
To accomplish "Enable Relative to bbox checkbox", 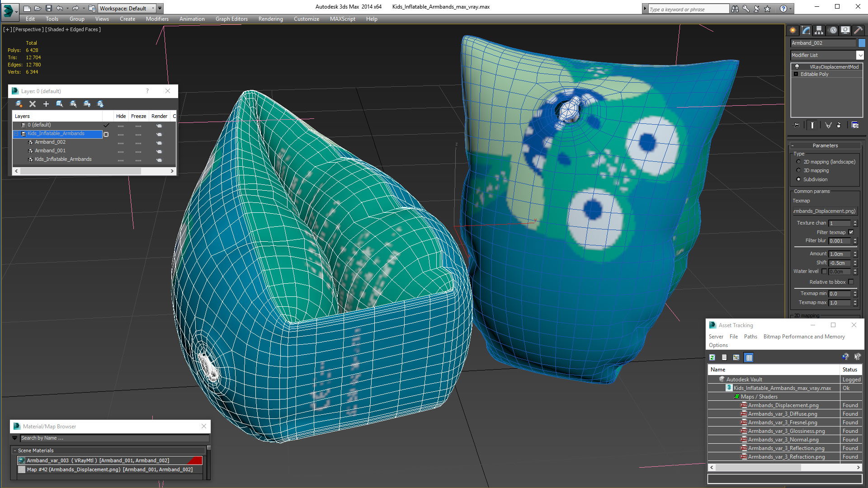I will [851, 282].
